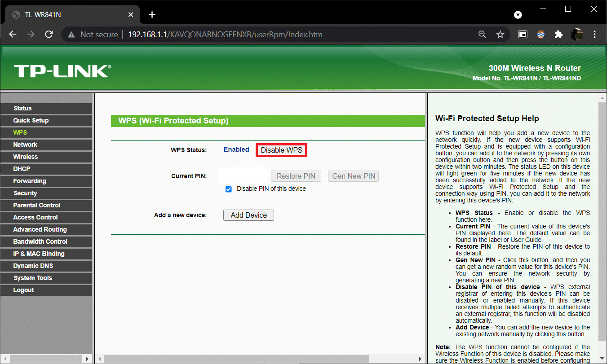607x364 pixels.
Task: Click the user profile avatar
Action: 576,35
